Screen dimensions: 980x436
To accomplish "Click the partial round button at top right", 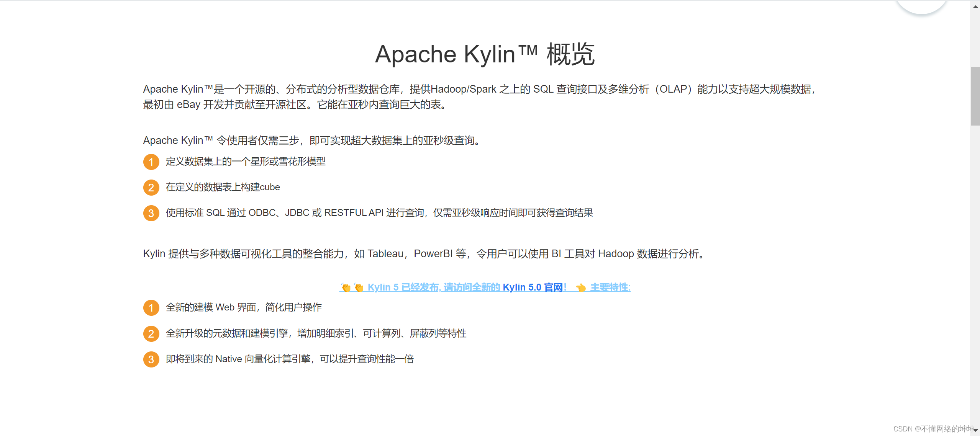I will pyautogui.click(x=921, y=6).
